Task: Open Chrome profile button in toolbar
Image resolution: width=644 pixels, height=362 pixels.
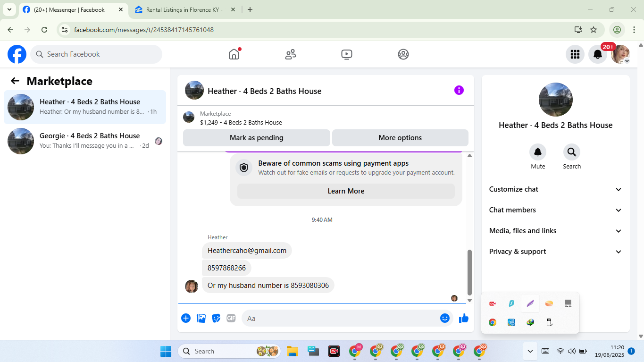Action: coord(617,30)
